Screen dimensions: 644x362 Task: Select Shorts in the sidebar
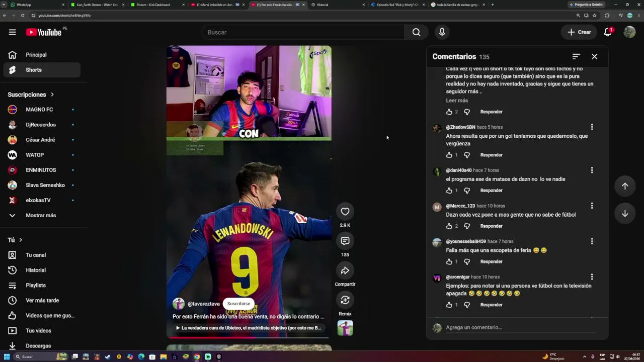pos(42,70)
